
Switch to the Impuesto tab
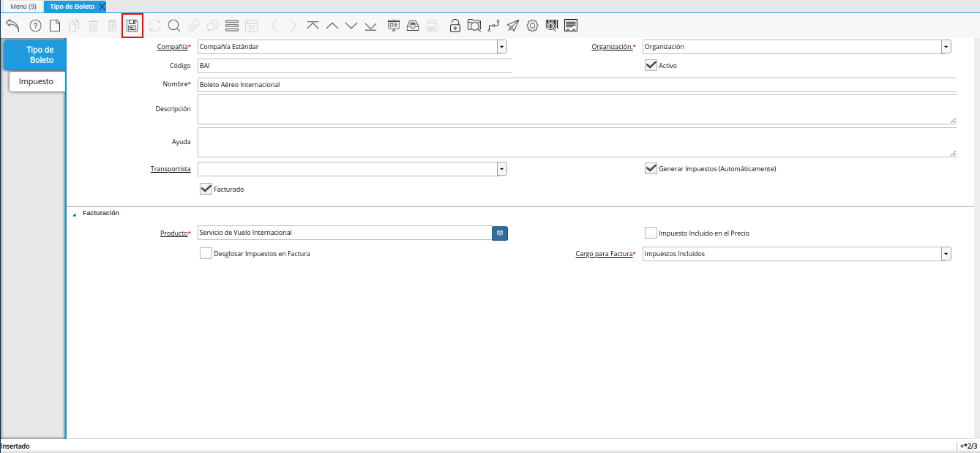click(x=36, y=81)
